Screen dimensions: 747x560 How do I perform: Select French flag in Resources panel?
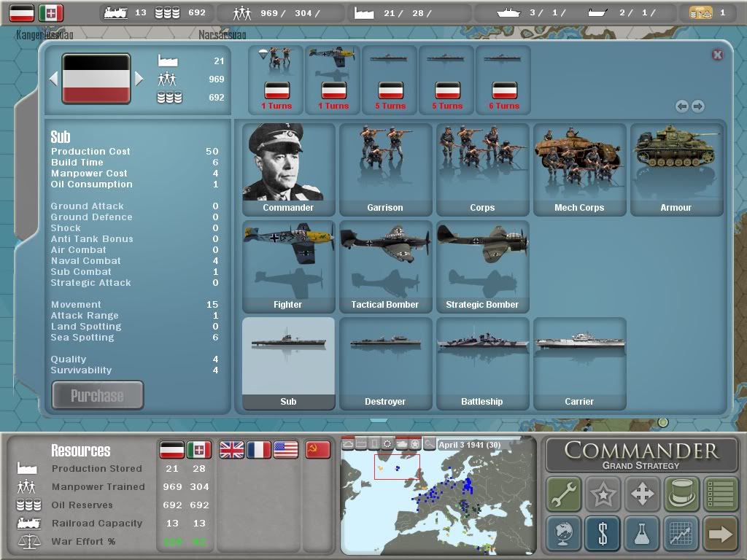pyautogui.click(x=259, y=449)
